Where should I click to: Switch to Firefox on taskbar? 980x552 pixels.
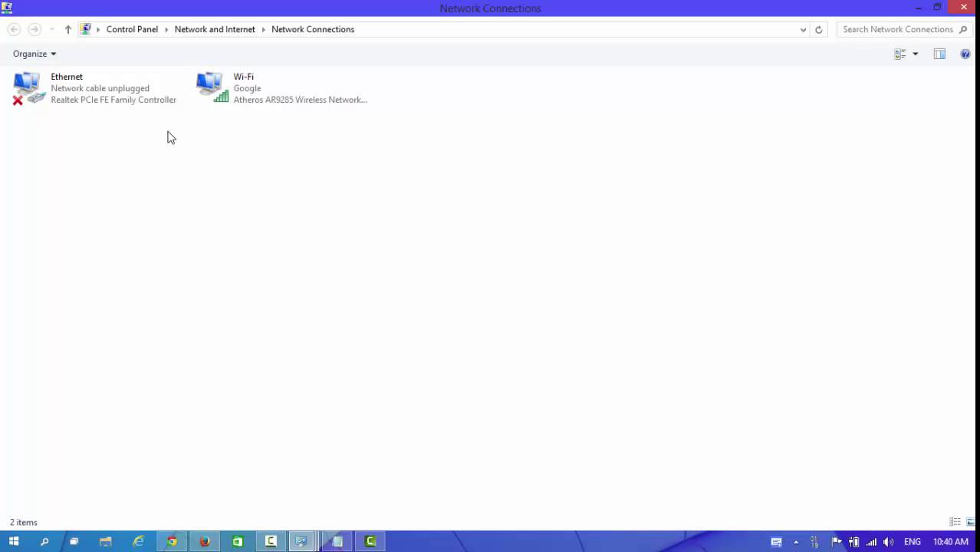(205, 541)
